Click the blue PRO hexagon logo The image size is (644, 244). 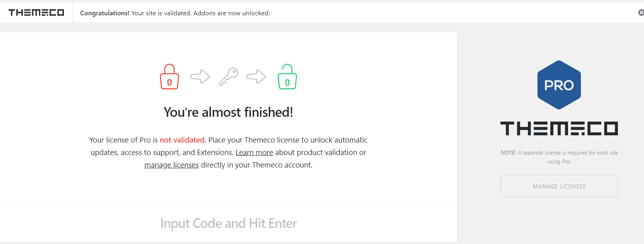[x=559, y=85]
